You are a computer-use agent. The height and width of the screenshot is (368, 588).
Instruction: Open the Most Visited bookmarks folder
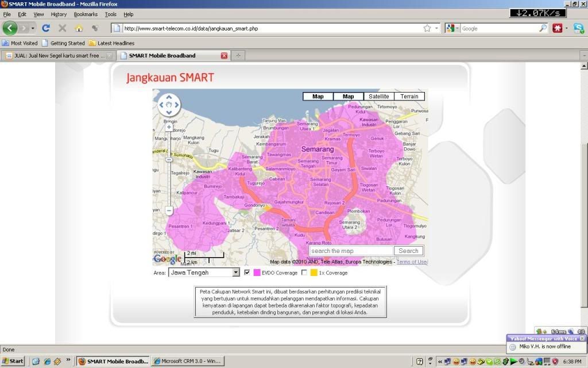(x=20, y=43)
